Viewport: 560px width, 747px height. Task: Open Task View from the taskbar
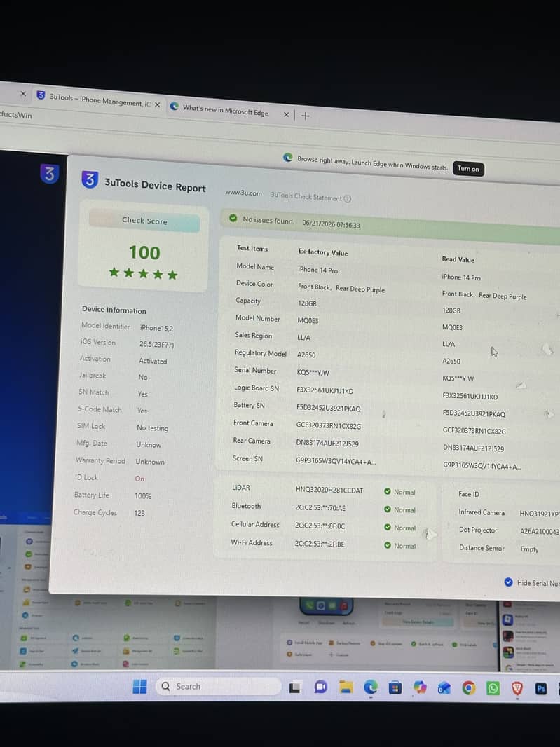point(294,687)
